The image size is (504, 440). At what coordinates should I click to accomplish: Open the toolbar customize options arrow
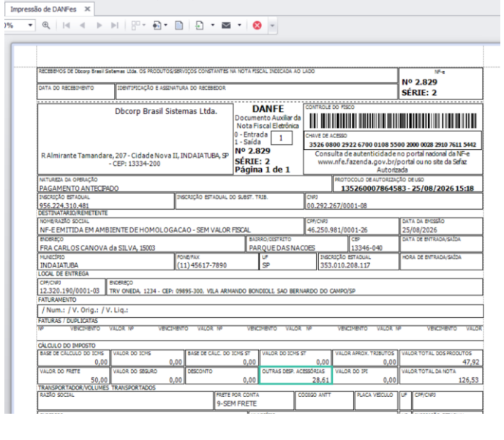[x=272, y=26]
